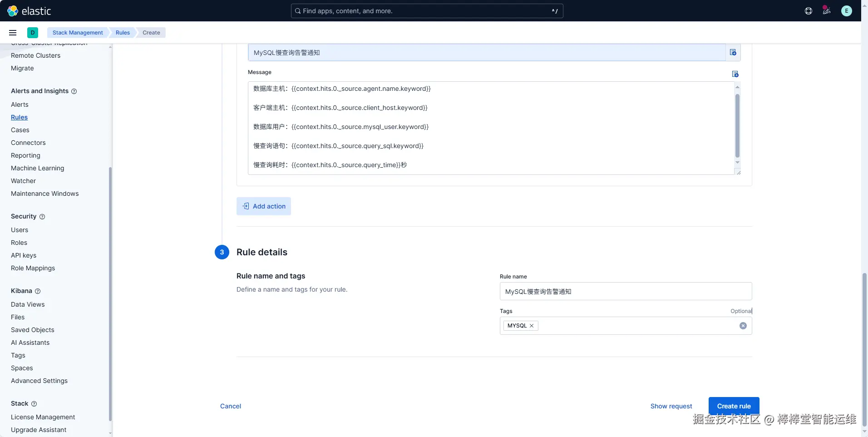868x437 pixels.
Task: Open Migrate in sidebar
Action: (22, 68)
